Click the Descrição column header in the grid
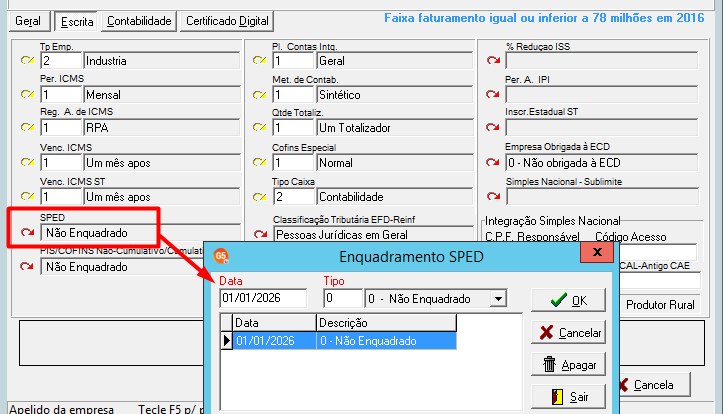723x414 pixels. click(386, 323)
